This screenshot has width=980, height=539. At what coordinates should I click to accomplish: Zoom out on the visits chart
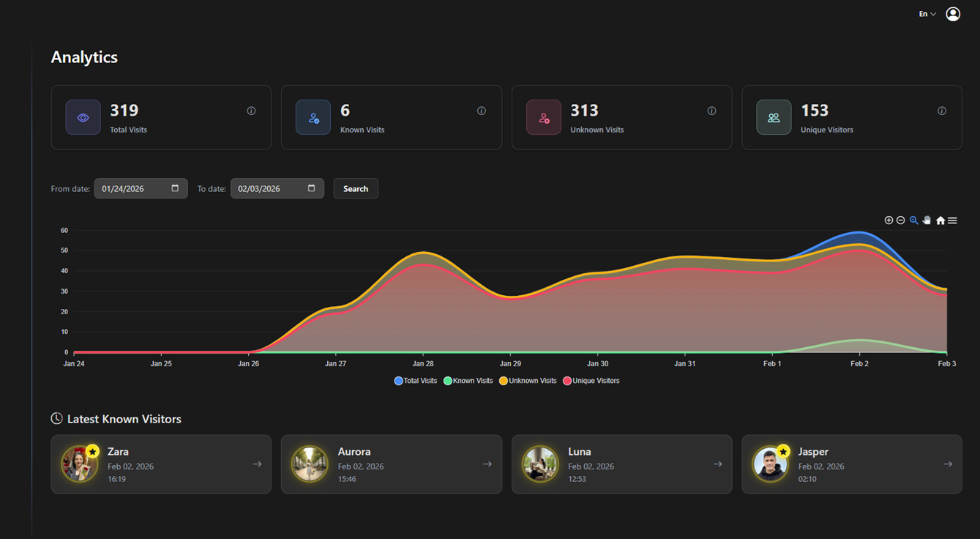(901, 220)
